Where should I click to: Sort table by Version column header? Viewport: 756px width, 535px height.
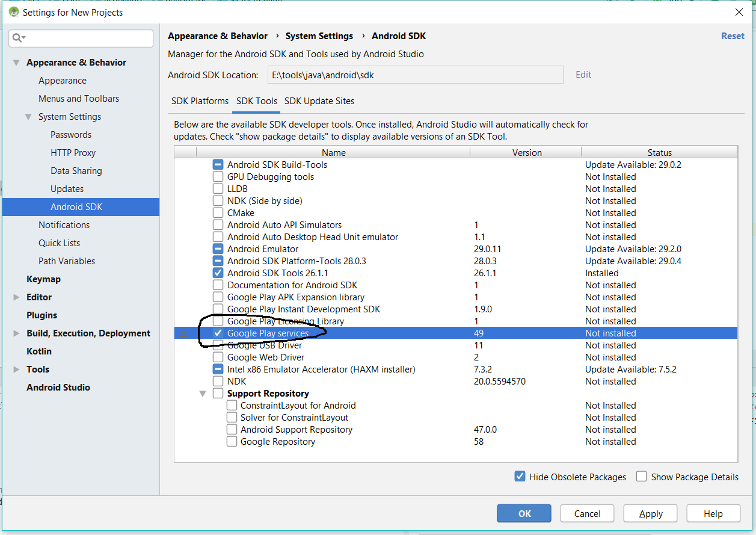click(527, 153)
